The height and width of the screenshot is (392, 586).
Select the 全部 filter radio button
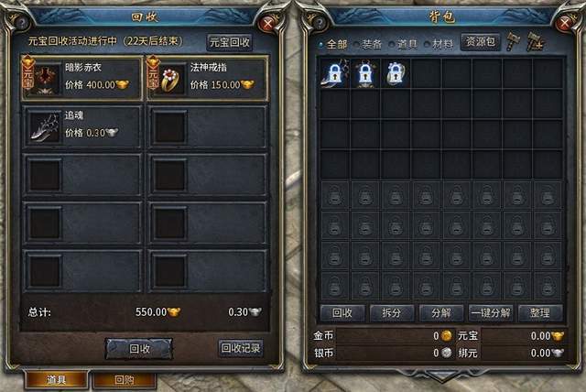click(x=321, y=45)
